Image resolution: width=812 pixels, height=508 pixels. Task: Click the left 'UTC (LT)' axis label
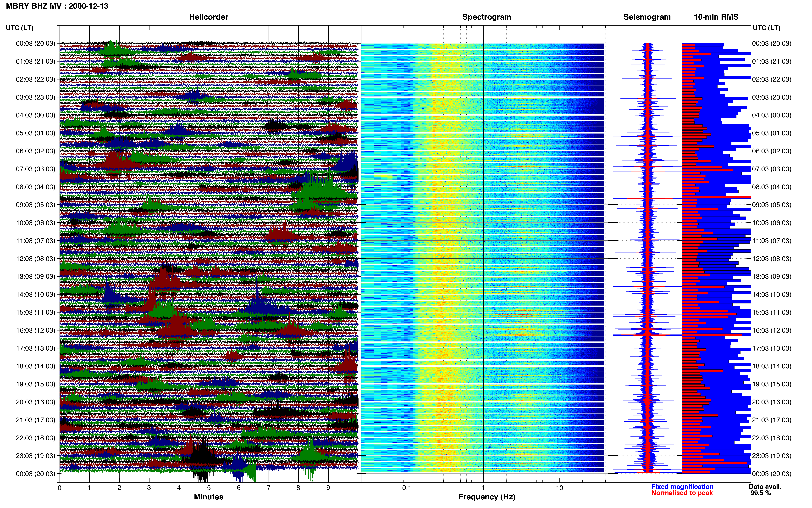click(19, 28)
